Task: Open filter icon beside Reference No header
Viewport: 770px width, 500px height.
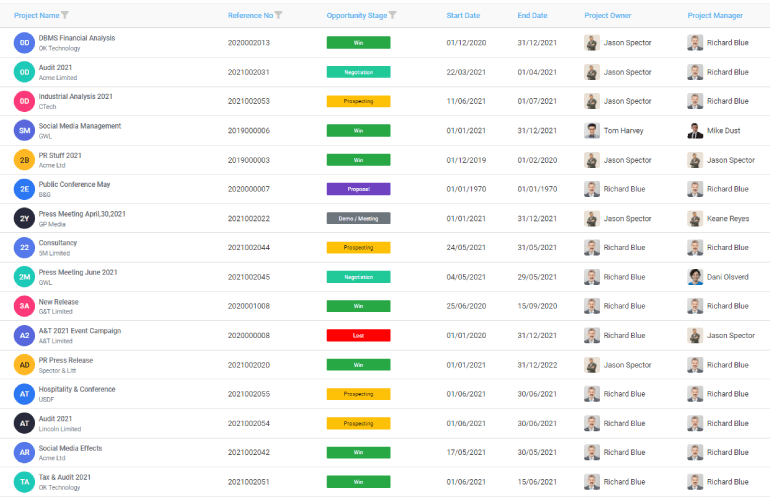Action: (278, 15)
